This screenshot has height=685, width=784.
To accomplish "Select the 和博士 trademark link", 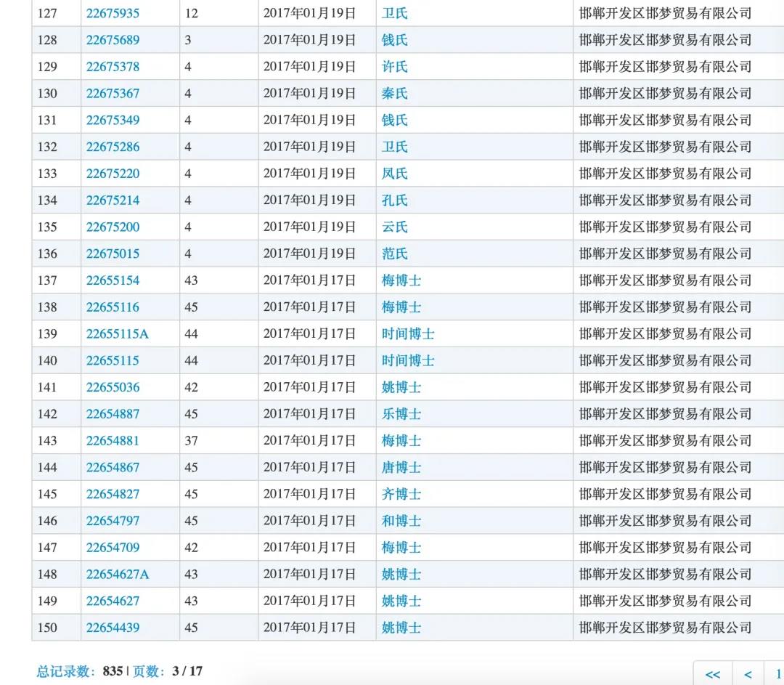I will click(x=401, y=521).
